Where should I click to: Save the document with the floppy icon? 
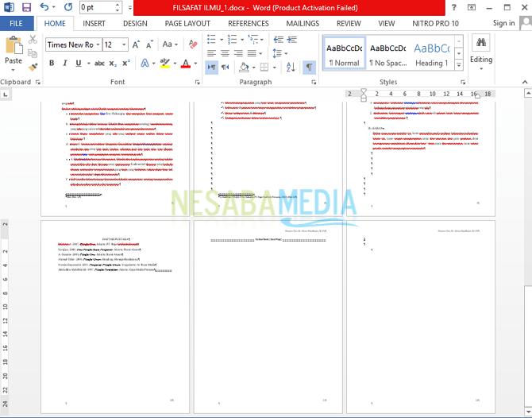point(26,7)
